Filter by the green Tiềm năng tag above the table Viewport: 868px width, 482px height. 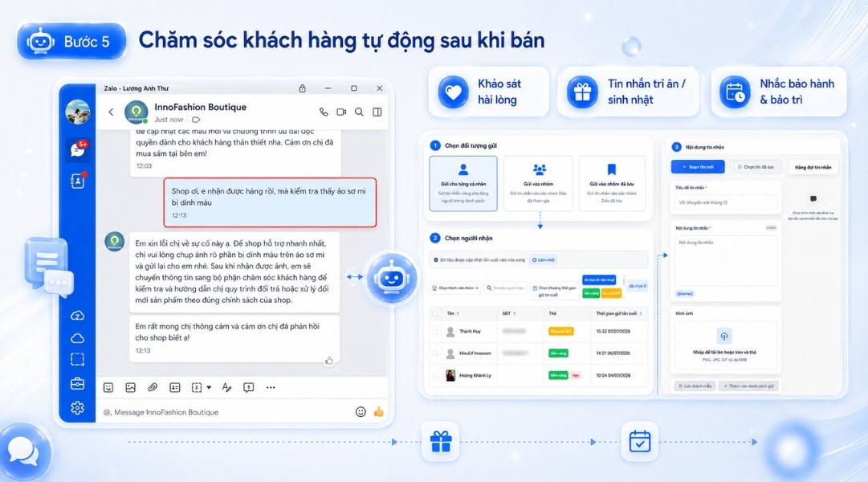click(x=591, y=293)
